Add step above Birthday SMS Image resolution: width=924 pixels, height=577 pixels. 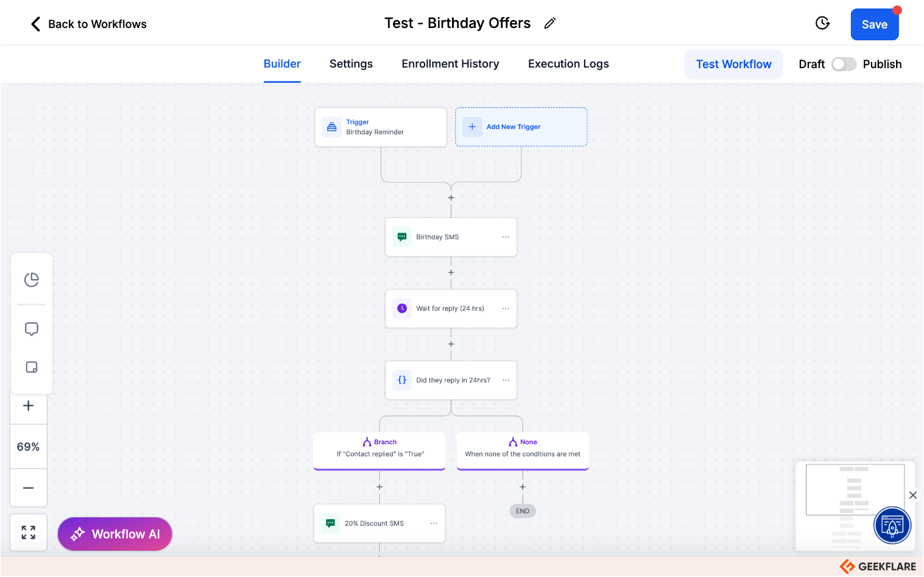[x=451, y=198]
